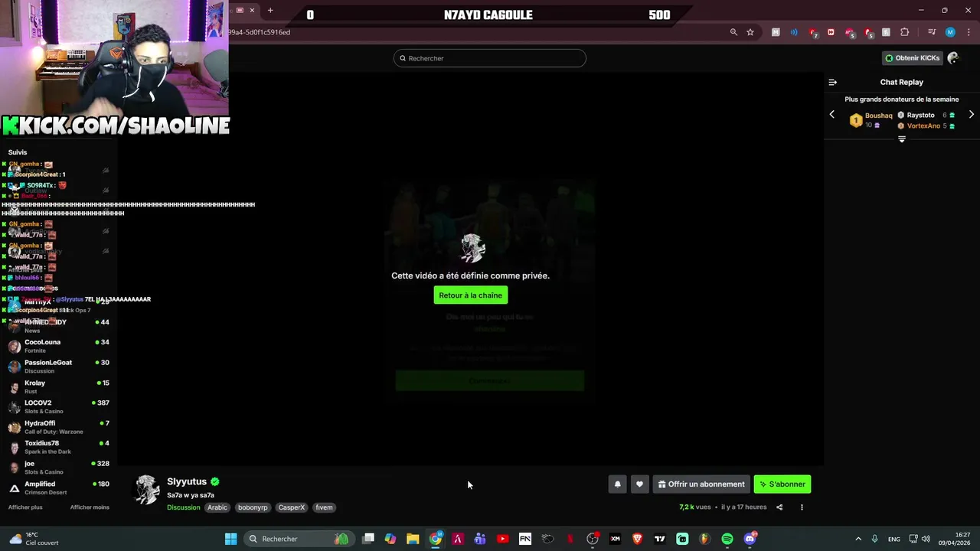The width and height of the screenshot is (980, 551).
Task: Open joe channel in followed list
Action: [59, 468]
